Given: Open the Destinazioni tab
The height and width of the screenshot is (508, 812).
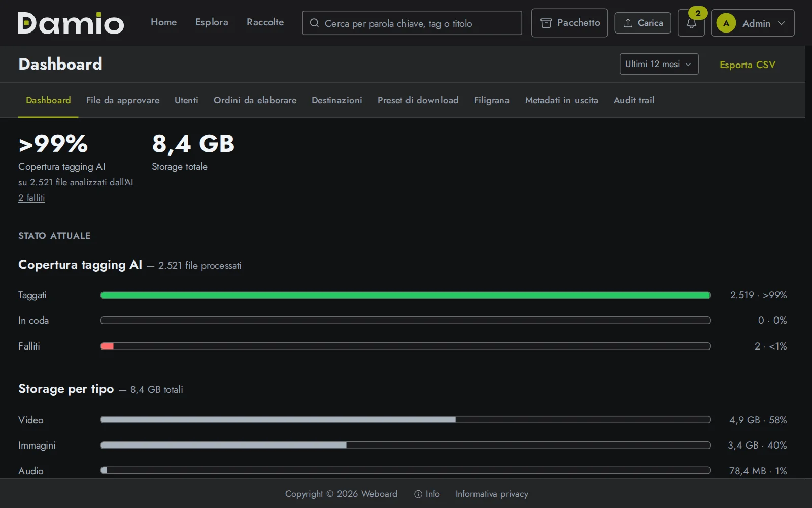Looking at the screenshot, I should [337, 100].
